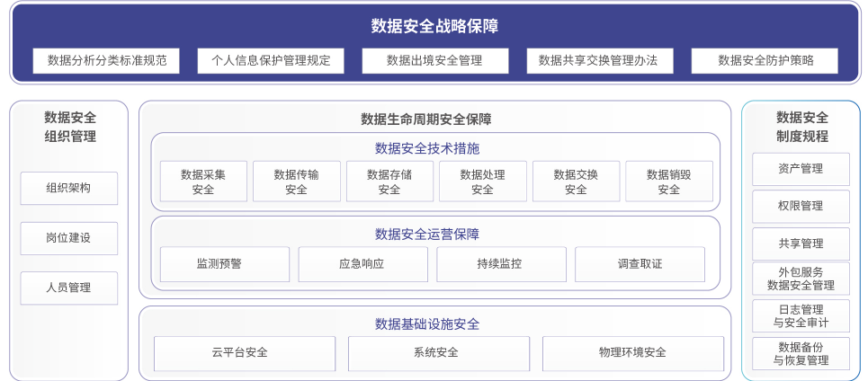Select 个人信息保护管理规定 box
The height and width of the screenshot is (381, 868).
271,61
